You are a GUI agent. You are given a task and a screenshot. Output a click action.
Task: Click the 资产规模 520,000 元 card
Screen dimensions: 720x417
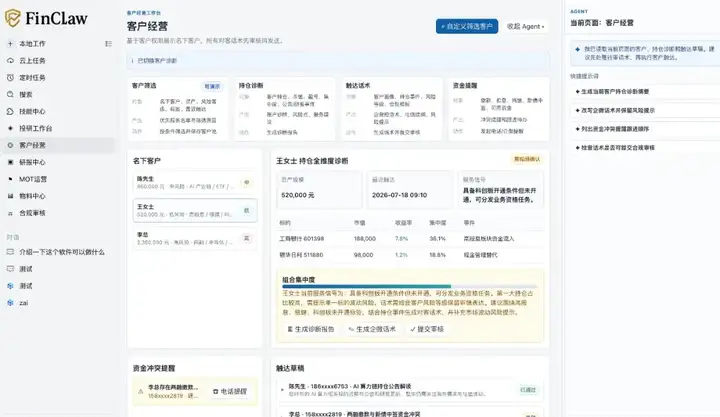[319, 189]
